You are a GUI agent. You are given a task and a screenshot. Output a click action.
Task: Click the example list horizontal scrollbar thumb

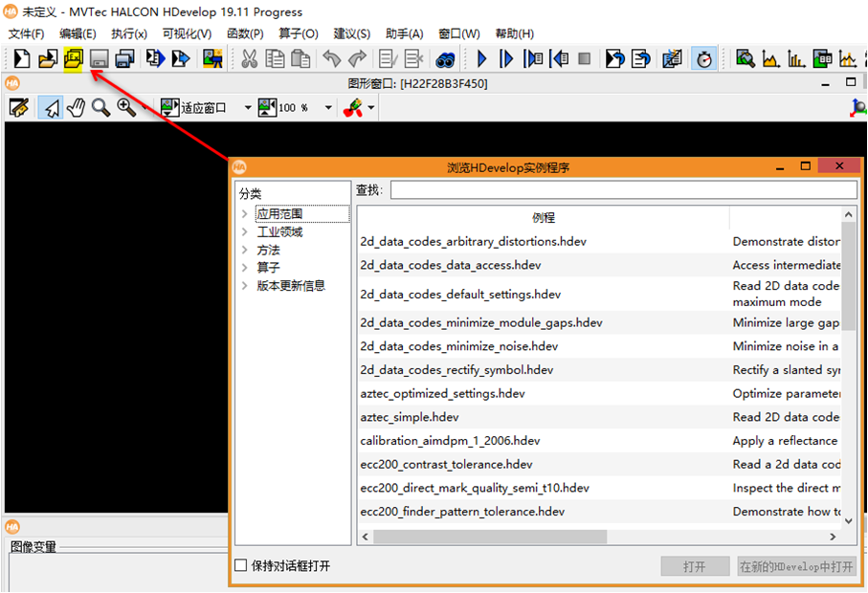pyautogui.click(x=490, y=537)
